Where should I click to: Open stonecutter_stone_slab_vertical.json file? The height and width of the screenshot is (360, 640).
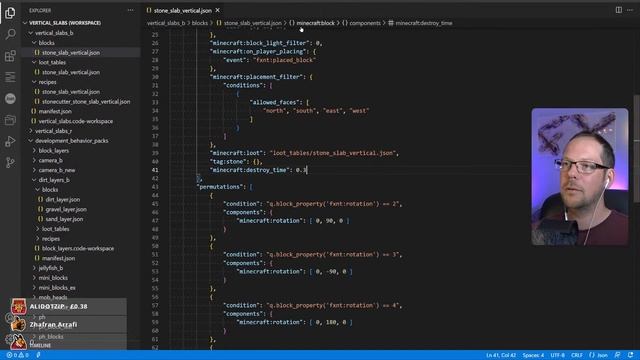pyautogui.click(x=86, y=101)
